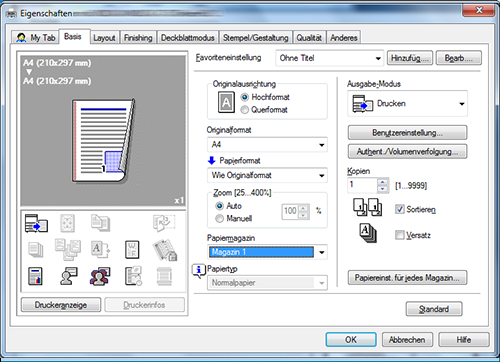Click the greyed scattered documents icon
Screen dimensions: 500x362
click(68, 249)
